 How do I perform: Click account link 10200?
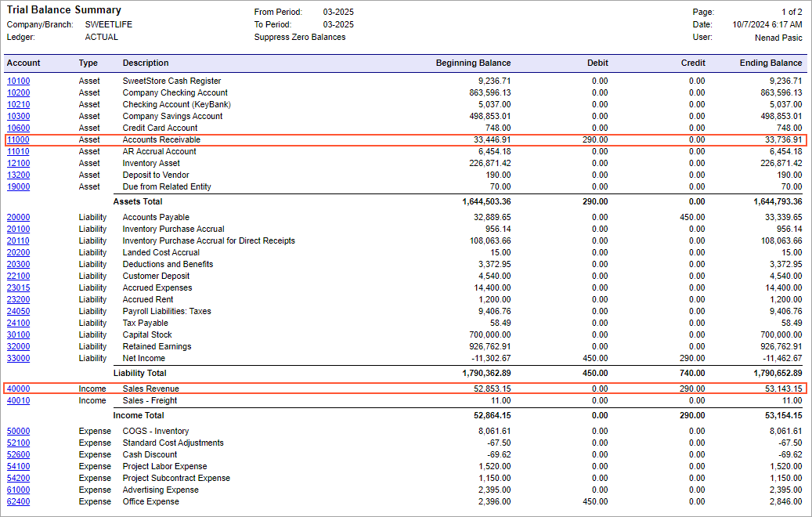[x=18, y=92]
